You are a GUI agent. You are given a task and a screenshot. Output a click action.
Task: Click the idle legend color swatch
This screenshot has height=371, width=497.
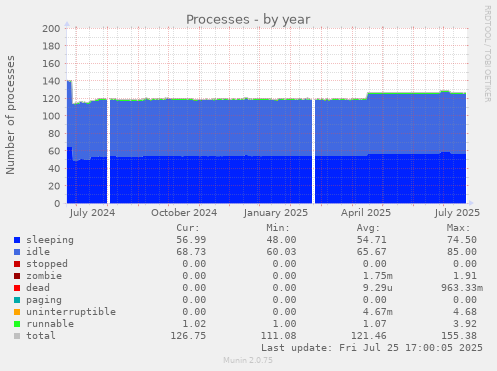tap(17, 252)
